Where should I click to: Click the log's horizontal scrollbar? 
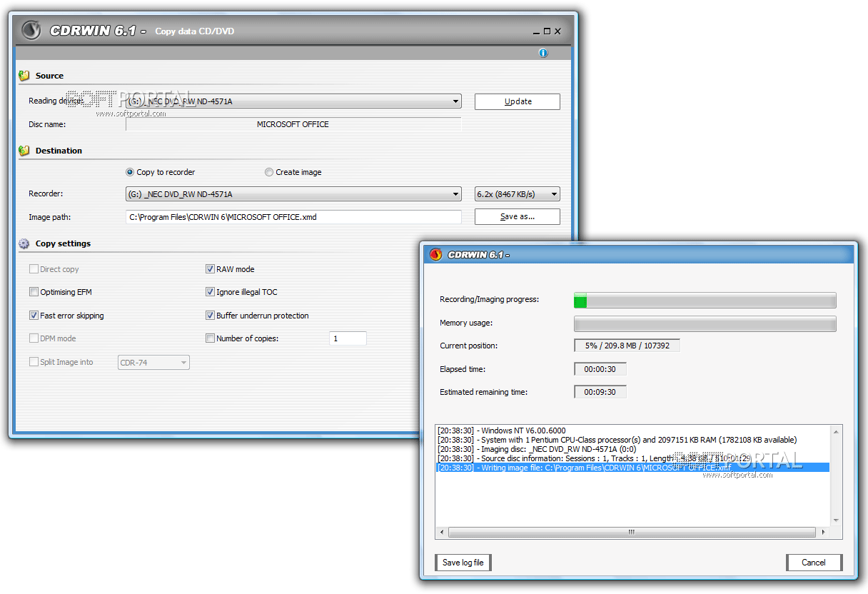click(x=631, y=533)
